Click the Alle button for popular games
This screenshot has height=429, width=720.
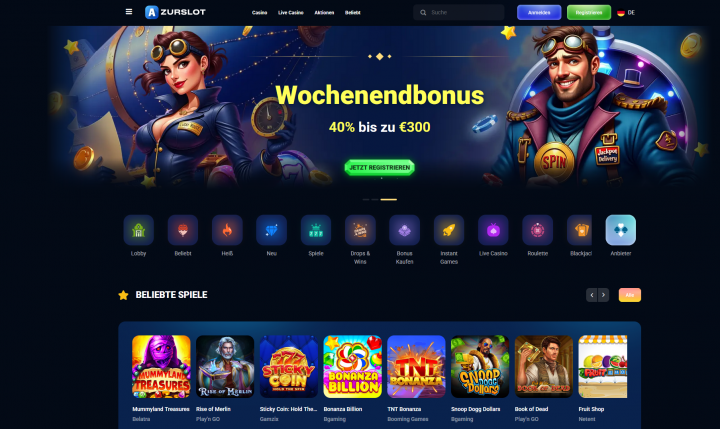630,295
